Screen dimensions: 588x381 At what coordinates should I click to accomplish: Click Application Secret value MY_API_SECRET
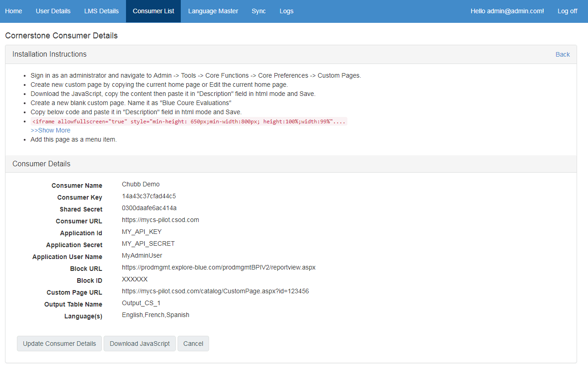coord(148,243)
